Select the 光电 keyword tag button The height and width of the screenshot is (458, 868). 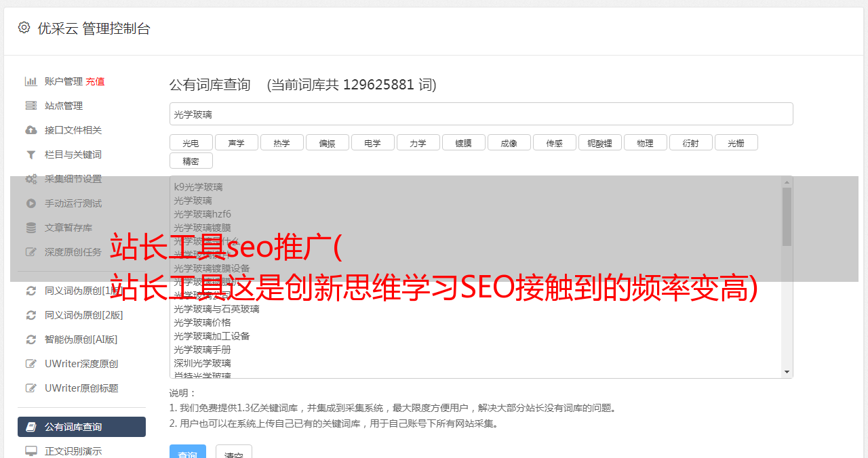coord(191,142)
